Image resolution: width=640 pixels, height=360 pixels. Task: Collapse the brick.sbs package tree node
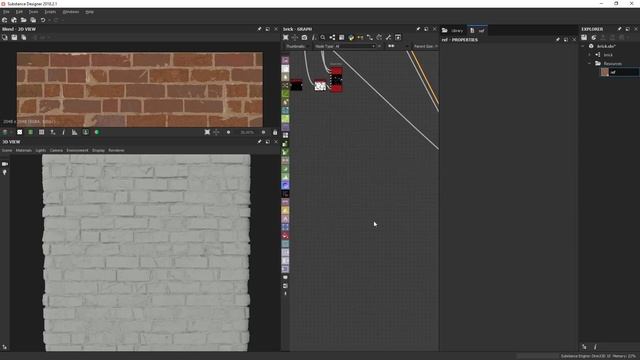[x=583, y=46]
